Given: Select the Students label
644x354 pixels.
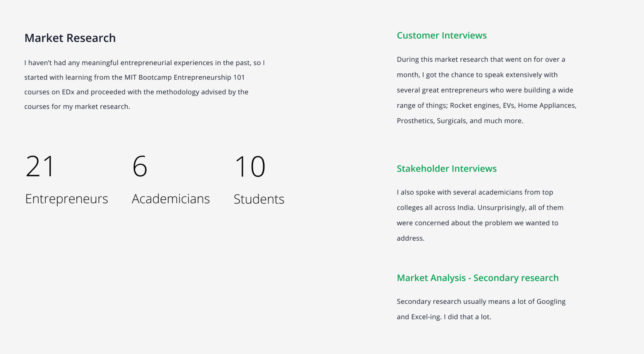Looking at the screenshot, I should (259, 199).
